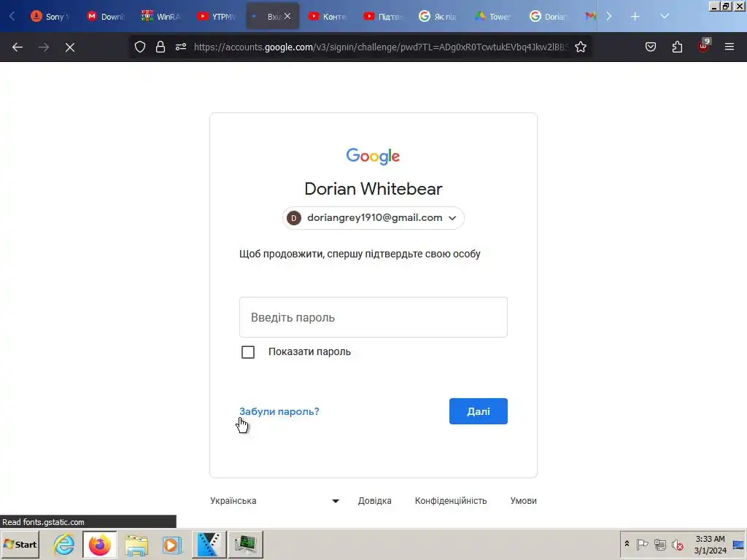Switch to the Конте YouTube tab

click(x=328, y=17)
